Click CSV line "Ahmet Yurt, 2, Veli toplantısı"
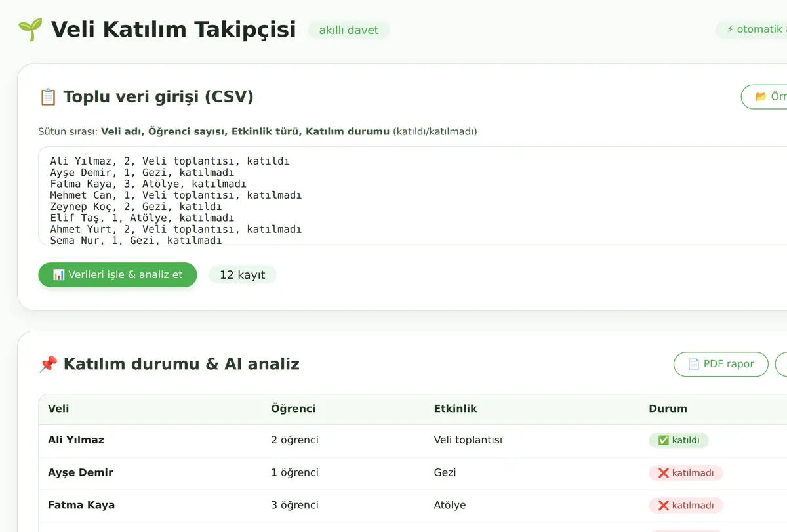This screenshot has width=787, height=532. point(176,230)
